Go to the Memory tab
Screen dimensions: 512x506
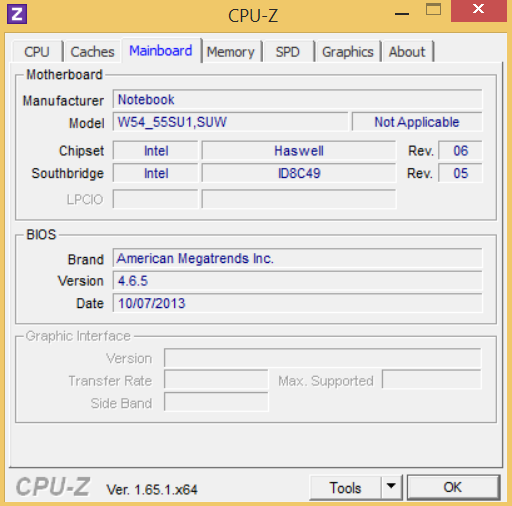[x=231, y=52]
